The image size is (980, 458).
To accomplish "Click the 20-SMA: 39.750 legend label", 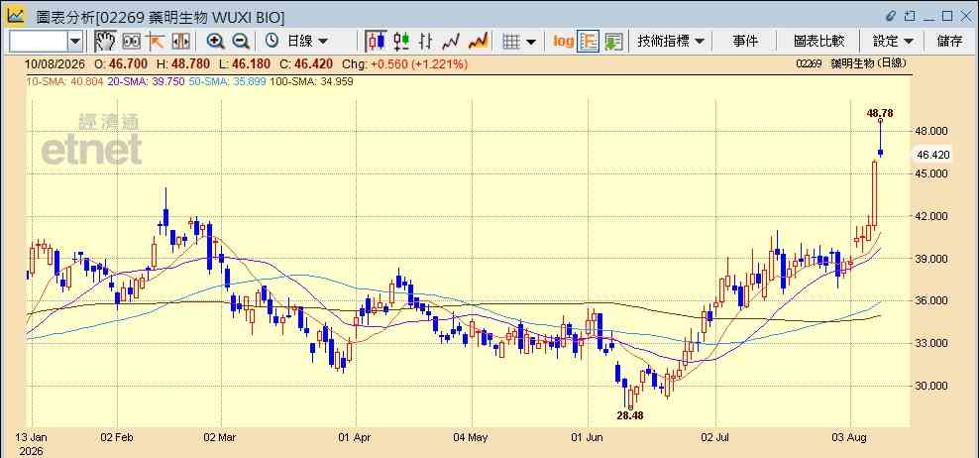I will click(147, 80).
